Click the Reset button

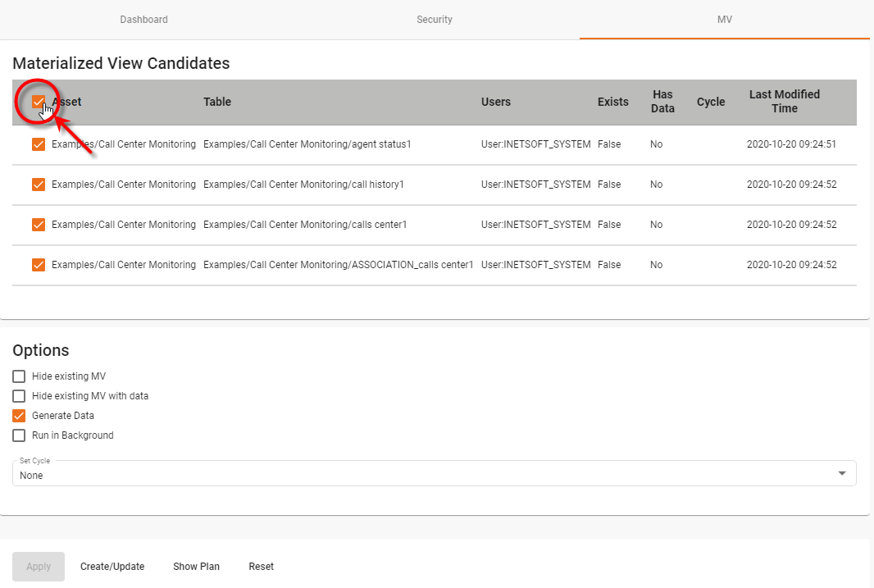261,566
